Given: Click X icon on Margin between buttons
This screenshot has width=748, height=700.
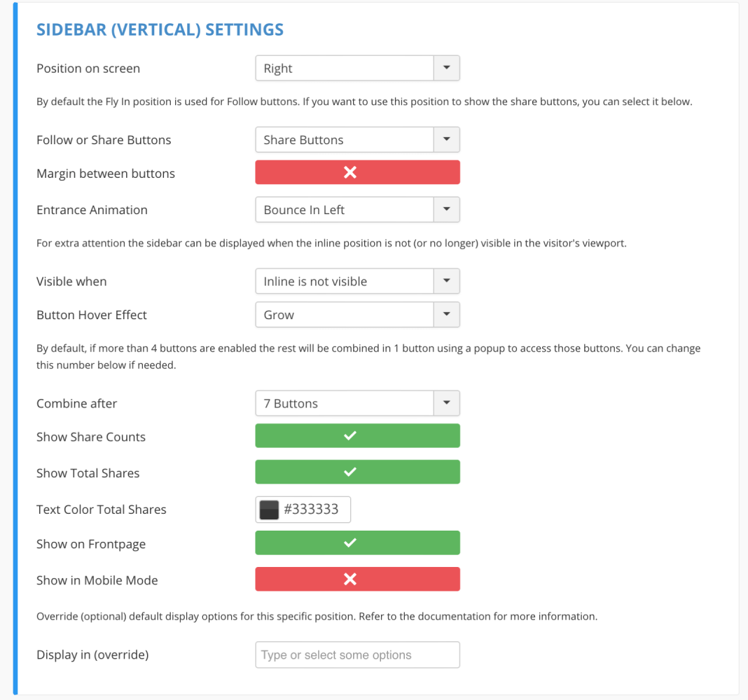Looking at the screenshot, I should pyautogui.click(x=350, y=172).
